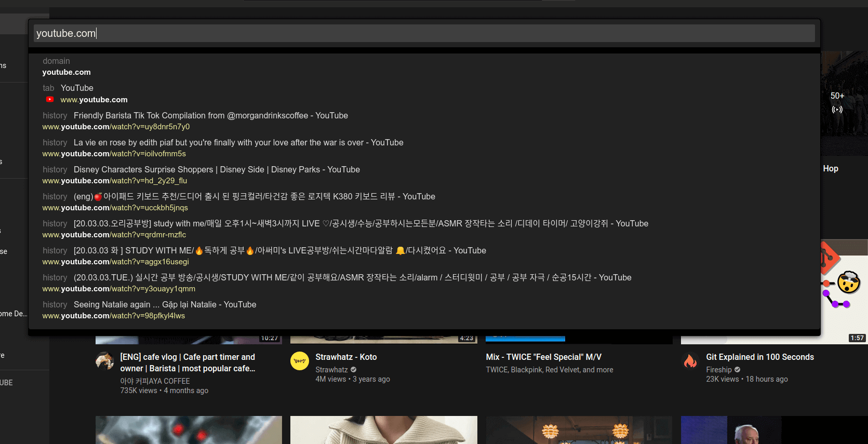The width and height of the screenshot is (868, 444).
Task: Open the cafe lights video thumbnail
Action: pos(579,430)
